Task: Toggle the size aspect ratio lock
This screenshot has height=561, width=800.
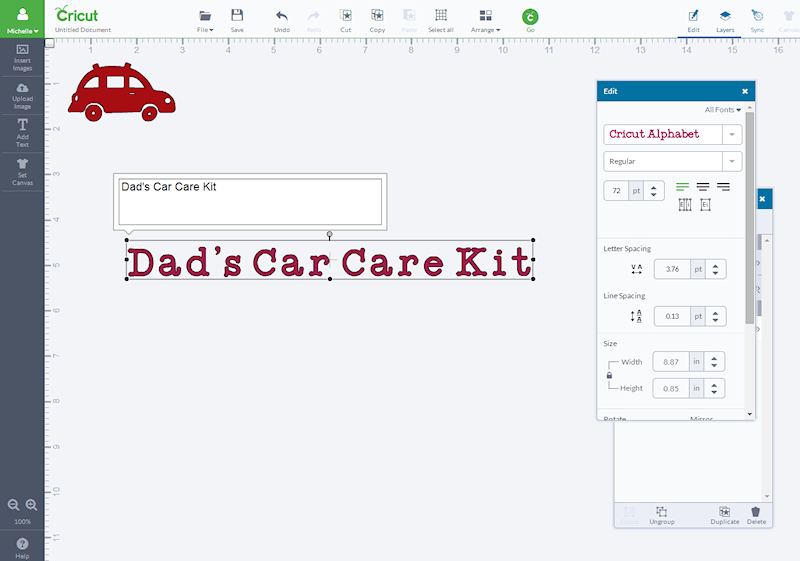Action: (x=609, y=375)
